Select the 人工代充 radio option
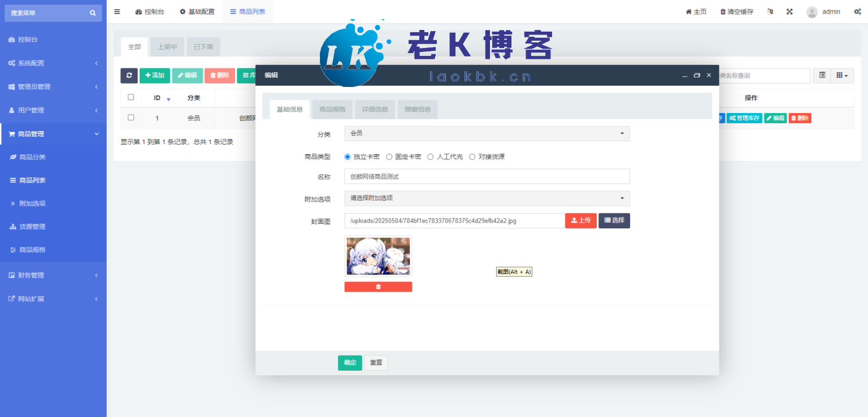Image resolution: width=868 pixels, height=417 pixels. click(431, 157)
